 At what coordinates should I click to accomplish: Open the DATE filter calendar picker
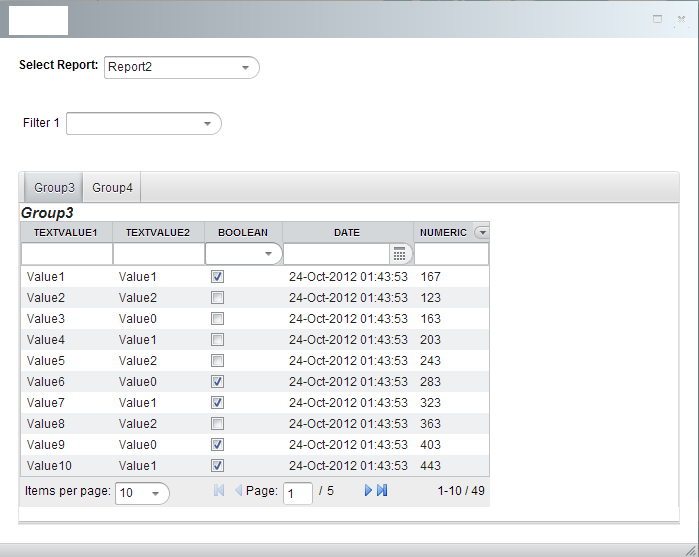(x=400, y=254)
